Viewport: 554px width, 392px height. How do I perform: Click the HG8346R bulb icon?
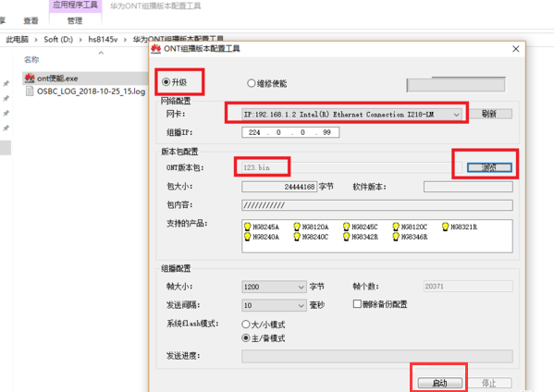pyautogui.click(x=396, y=237)
